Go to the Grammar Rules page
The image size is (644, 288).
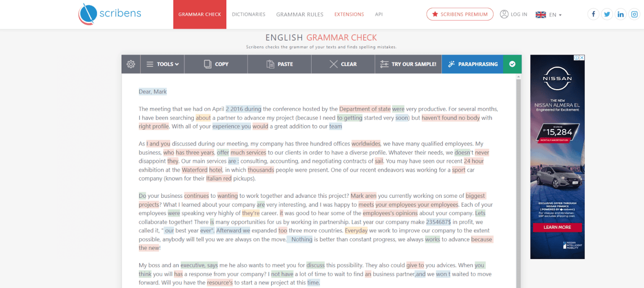coord(300,14)
